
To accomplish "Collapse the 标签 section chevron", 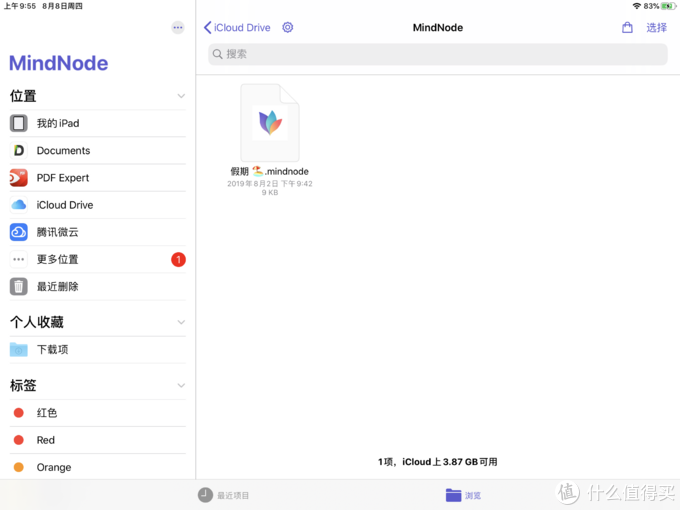I will [181, 386].
